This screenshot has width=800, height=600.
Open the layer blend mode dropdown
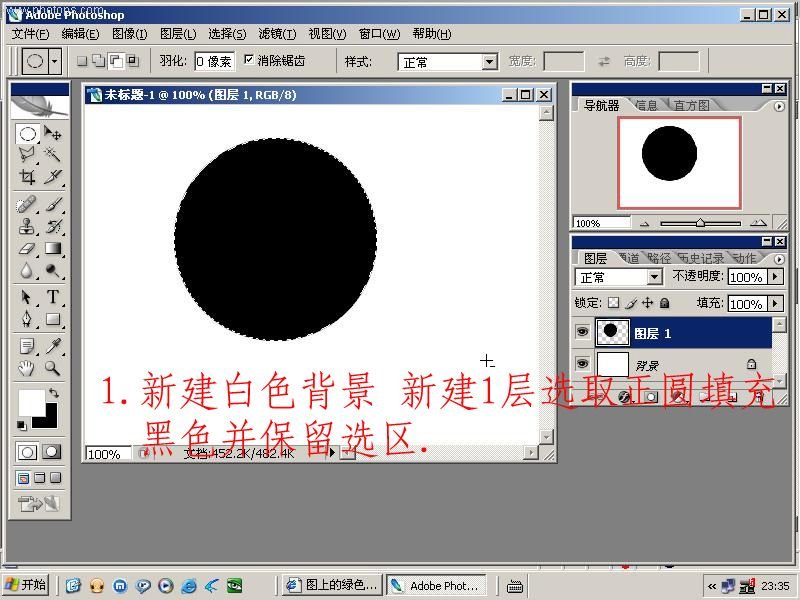click(x=655, y=277)
